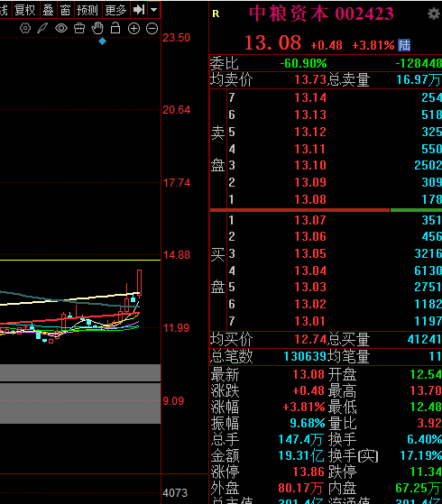Click the blue diamond chart marker

click(x=102, y=41)
